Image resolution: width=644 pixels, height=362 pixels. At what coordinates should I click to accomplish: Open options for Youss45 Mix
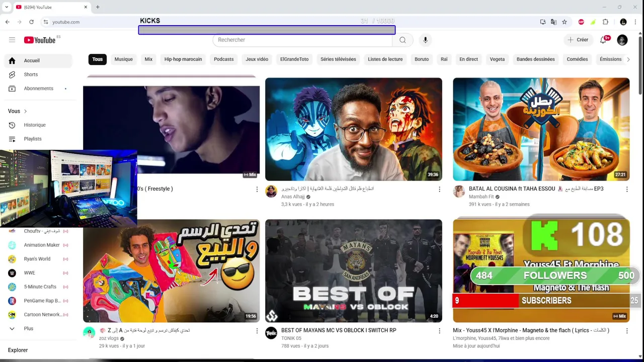tap(627, 331)
